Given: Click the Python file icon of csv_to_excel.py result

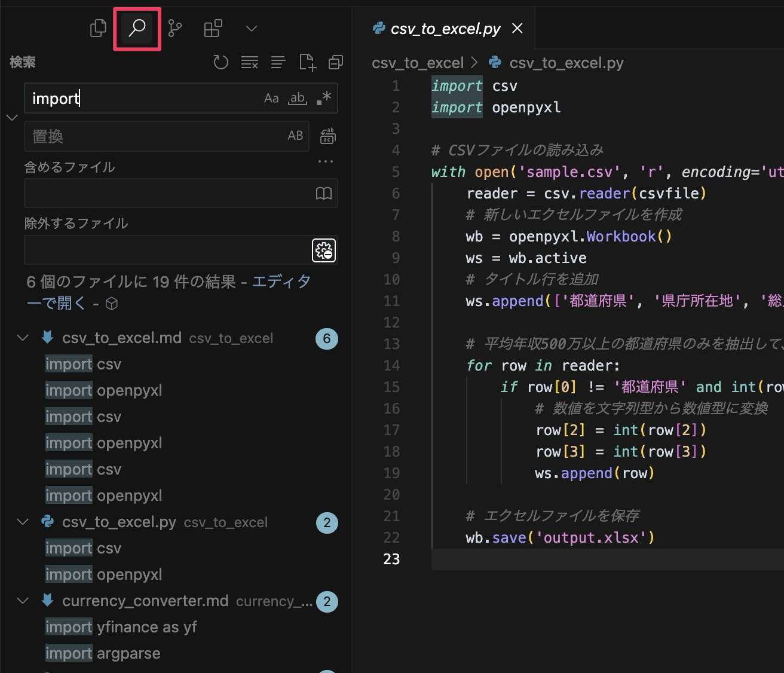Looking at the screenshot, I should tap(47, 521).
